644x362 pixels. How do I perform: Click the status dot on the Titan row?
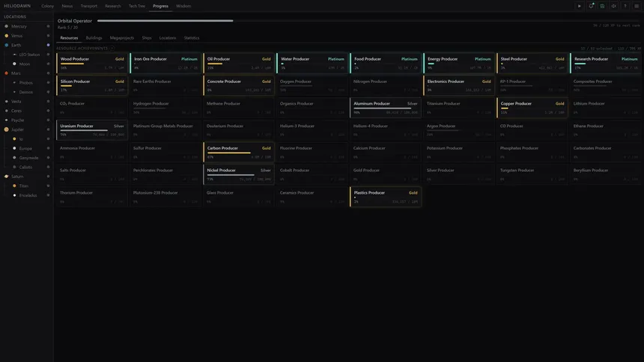(x=48, y=186)
